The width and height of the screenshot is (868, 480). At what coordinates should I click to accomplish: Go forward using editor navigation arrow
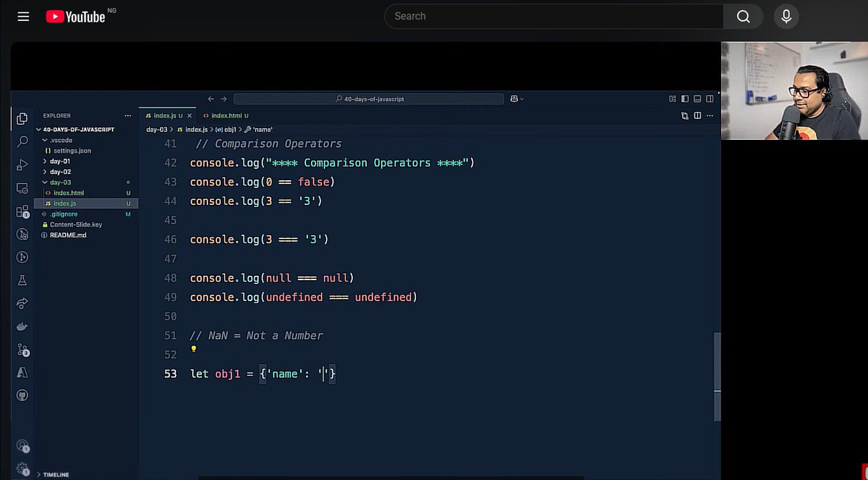224,98
